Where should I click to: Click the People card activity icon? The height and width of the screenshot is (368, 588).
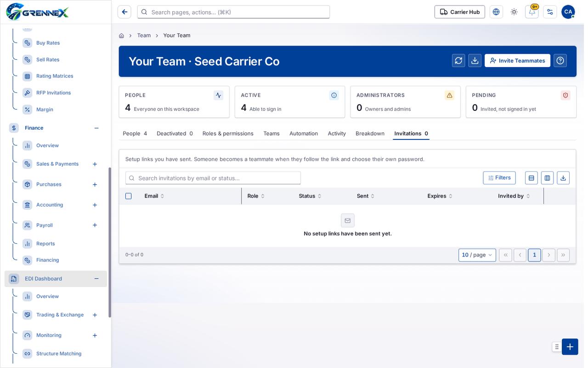pos(218,95)
